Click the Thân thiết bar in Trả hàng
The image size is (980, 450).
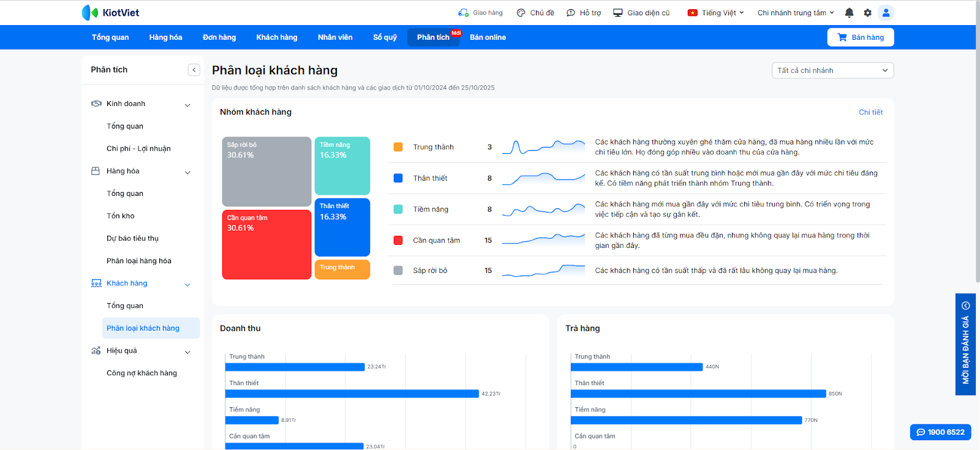coord(698,394)
